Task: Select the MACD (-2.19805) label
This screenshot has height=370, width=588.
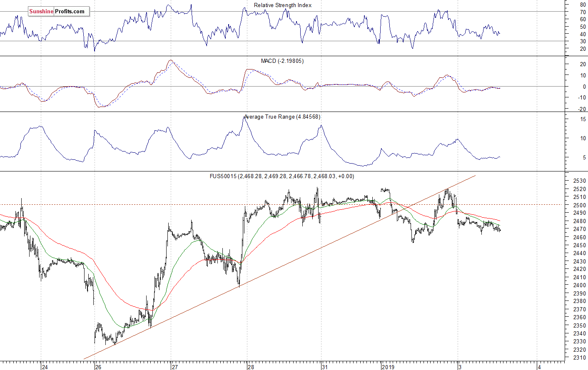Action: point(282,61)
